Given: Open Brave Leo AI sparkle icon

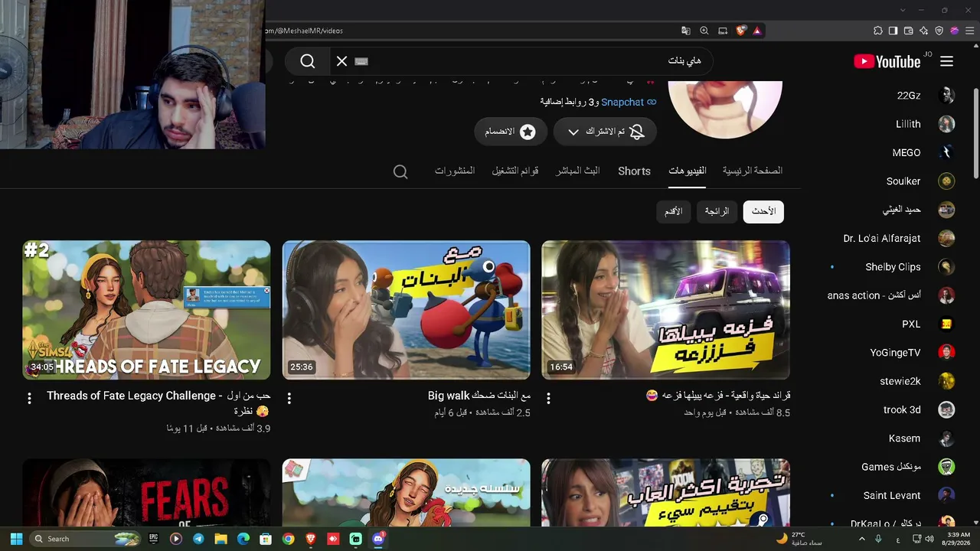Looking at the screenshot, I should pyautogui.click(x=924, y=31).
